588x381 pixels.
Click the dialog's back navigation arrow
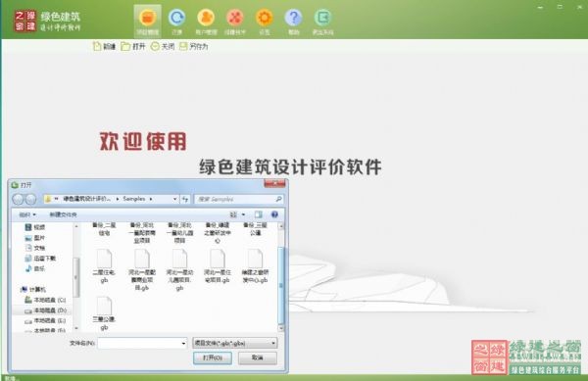click(x=18, y=199)
